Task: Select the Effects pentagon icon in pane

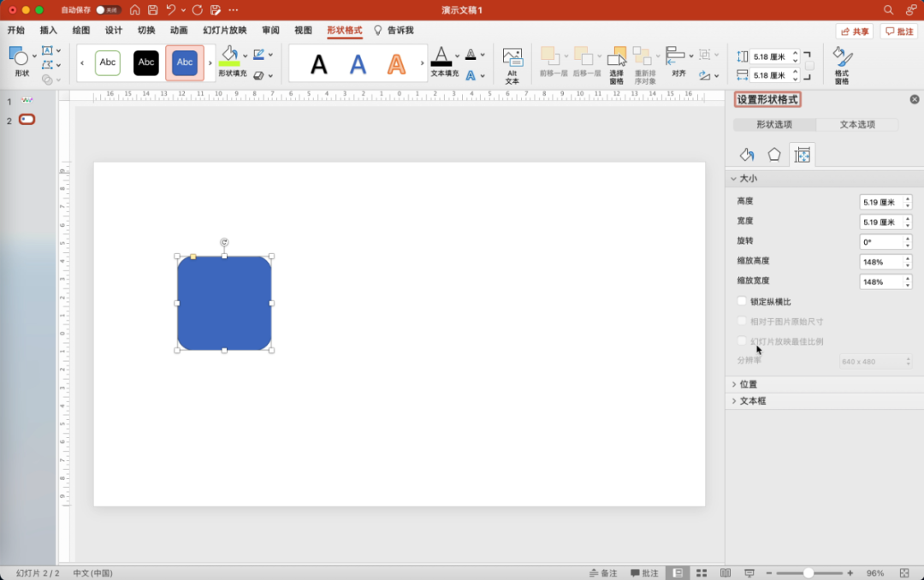Action: [774, 155]
